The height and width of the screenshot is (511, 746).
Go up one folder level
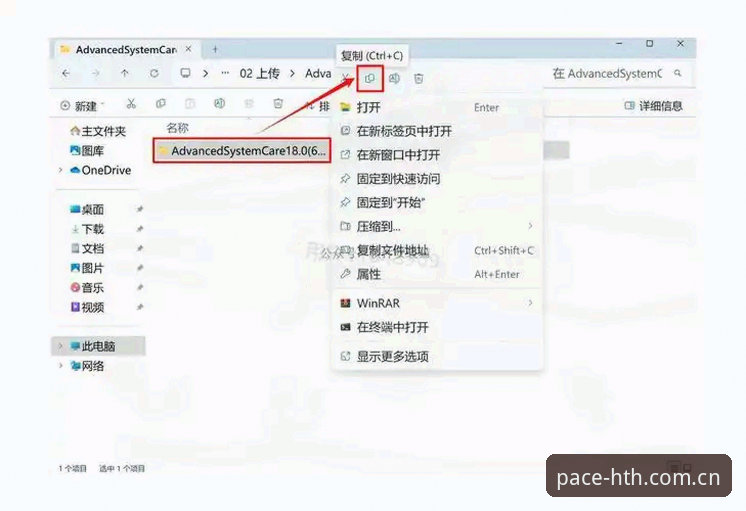pyautogui.click(x=125, y=73)
